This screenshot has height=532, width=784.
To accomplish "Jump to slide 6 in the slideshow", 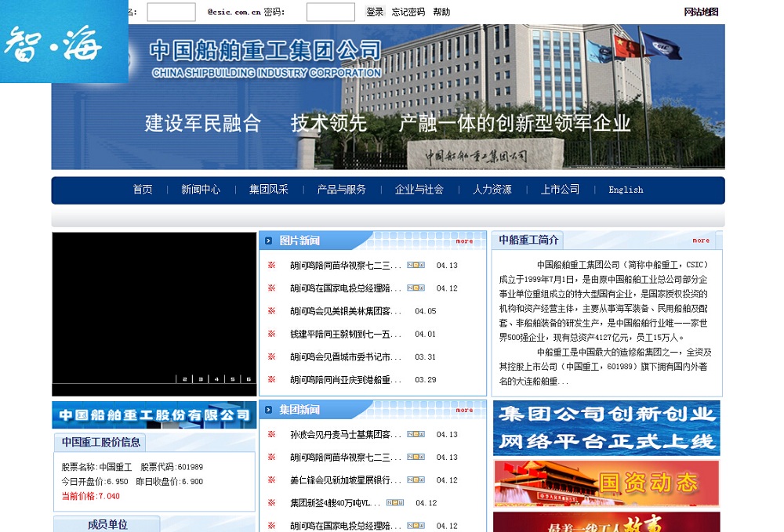I will pos(249,379).
